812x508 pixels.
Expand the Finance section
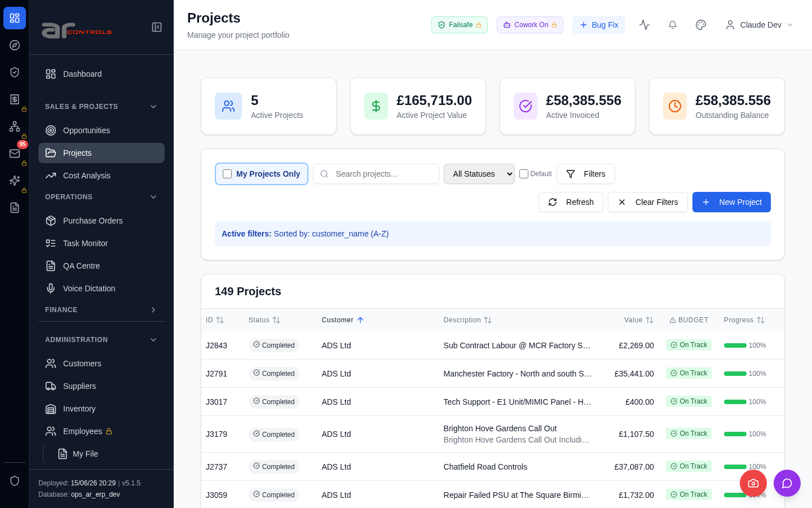click(x=101, y=310)
